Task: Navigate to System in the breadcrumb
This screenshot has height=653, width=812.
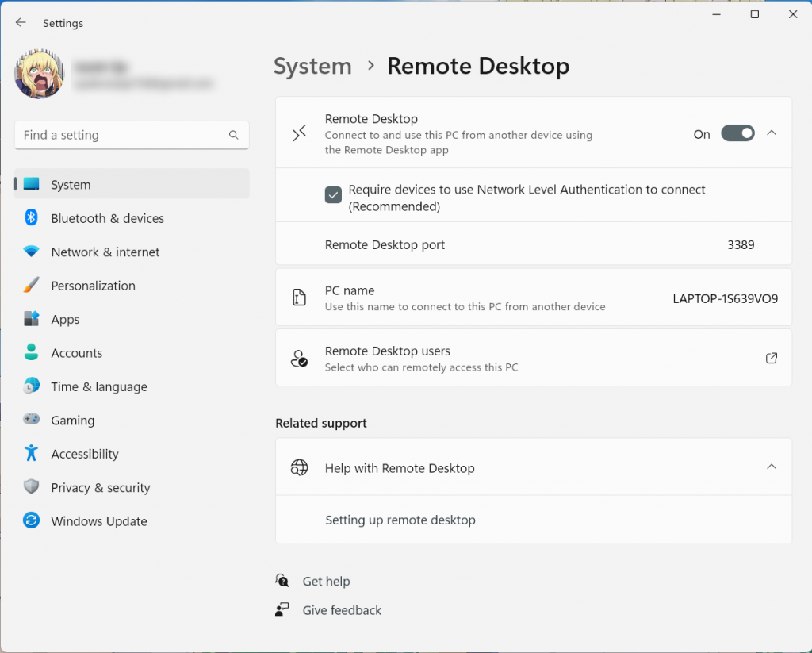Action: 312,67
